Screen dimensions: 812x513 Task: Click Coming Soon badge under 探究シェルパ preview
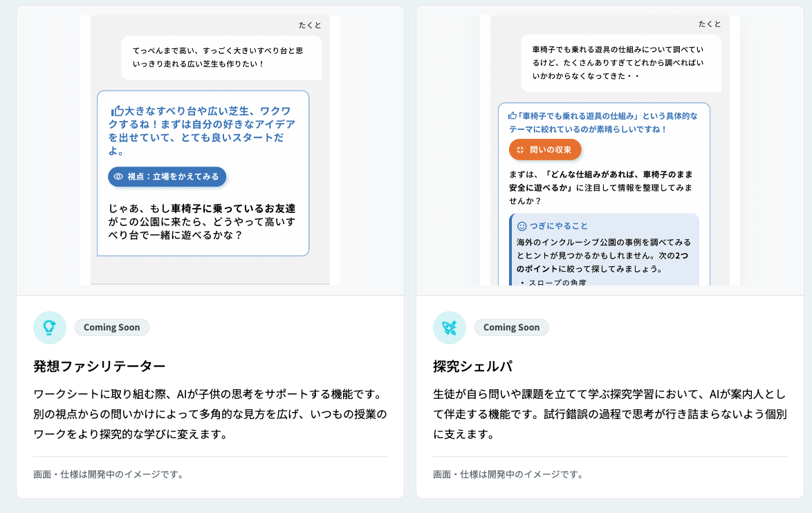tap(512, 327)
